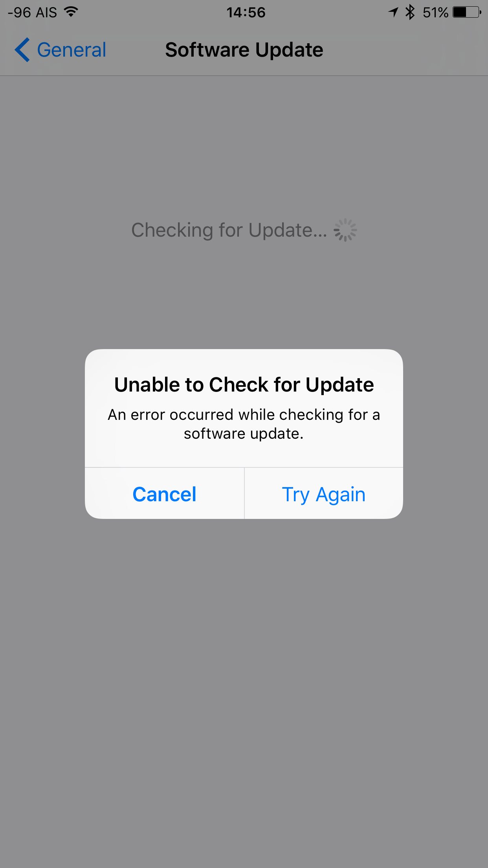Tap the -96 signal strength reading
Screen dimensions: 488x868
pos(19,13)
